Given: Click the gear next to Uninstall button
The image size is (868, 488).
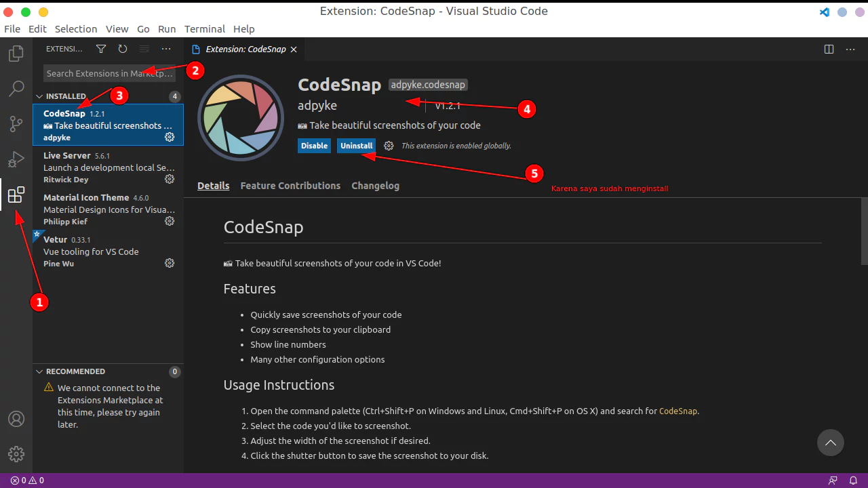Looking at the screenshot, I should coord(389,146).
